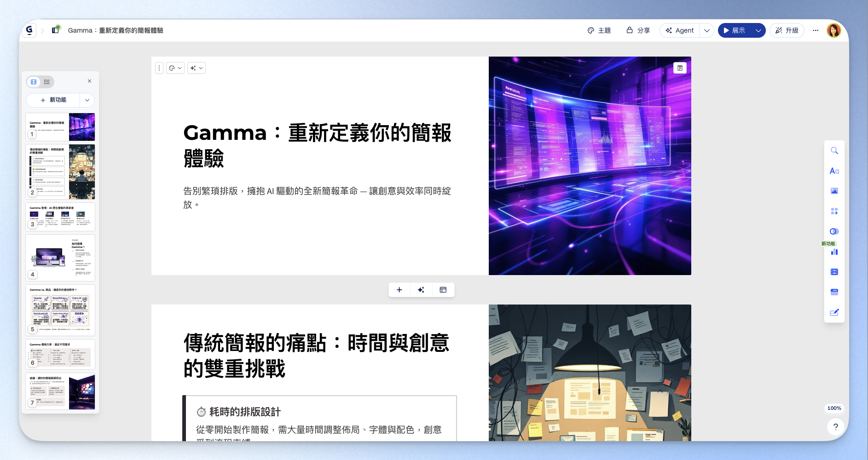Toggle the accent image layout button on first card
The height and width of the screenshot is (460, 868).
point(680,68)
